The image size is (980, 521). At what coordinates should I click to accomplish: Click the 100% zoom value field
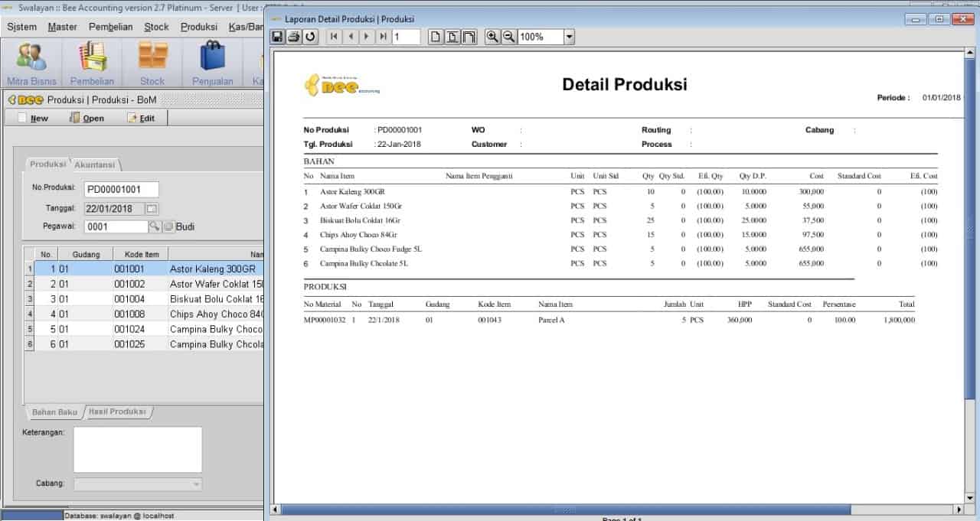[541, 37]
